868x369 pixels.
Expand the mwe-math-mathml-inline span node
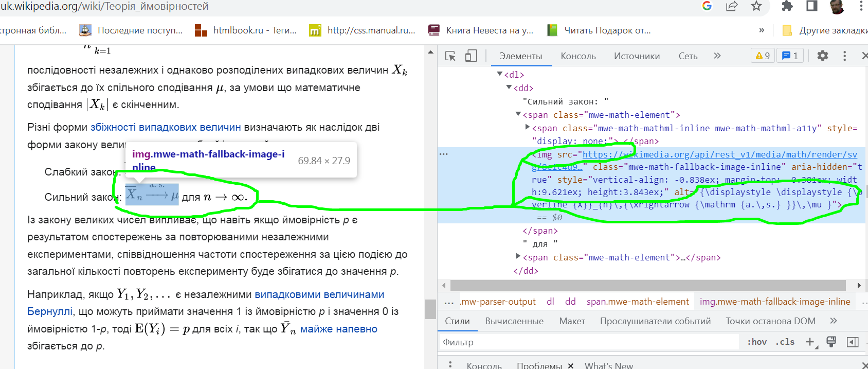(527, 128)
